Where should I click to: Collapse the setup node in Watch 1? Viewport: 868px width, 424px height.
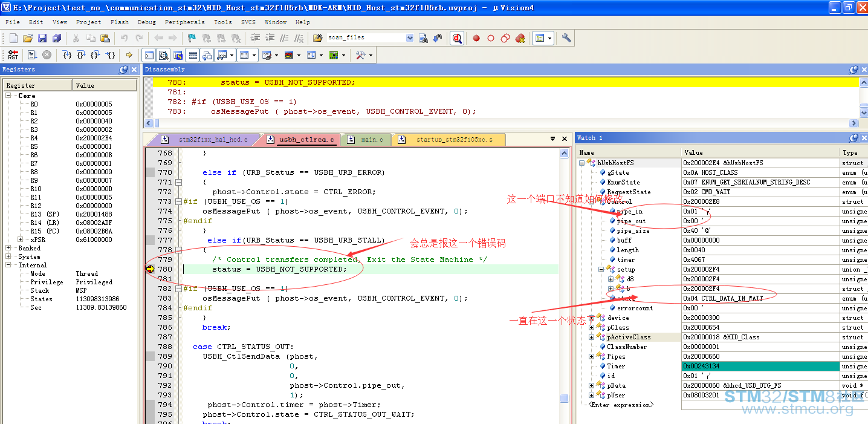(601, 269)
